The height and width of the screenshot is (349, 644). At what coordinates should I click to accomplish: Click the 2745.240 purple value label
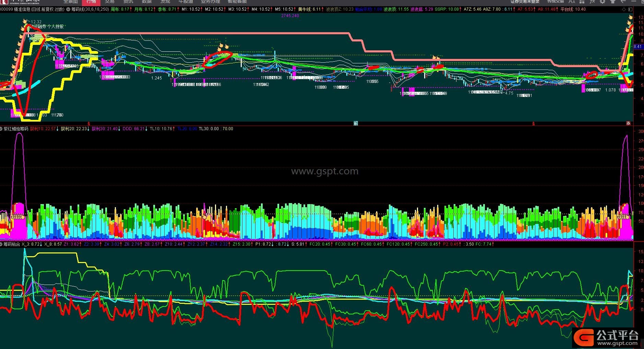pos(290,16)
